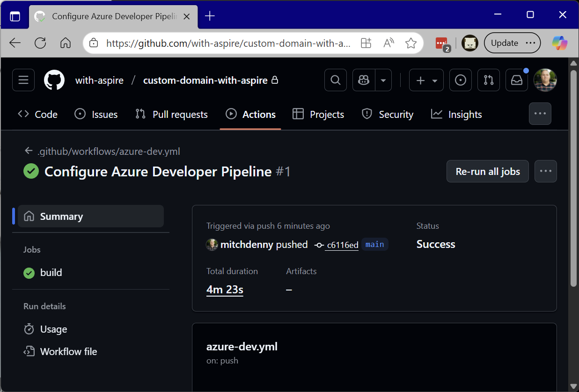Go to the browser Home page
579x392 pixels.
point(66,43)
